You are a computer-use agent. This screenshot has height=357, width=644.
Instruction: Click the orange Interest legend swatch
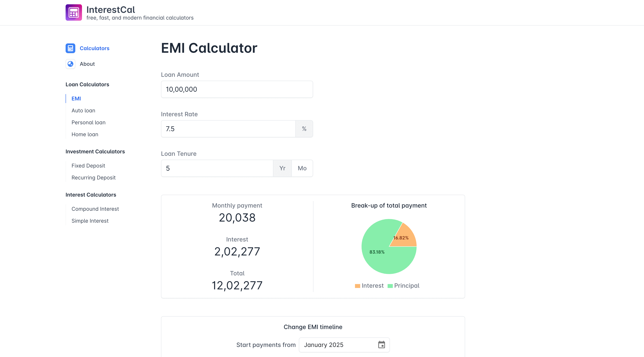click(x=357, y=286)
